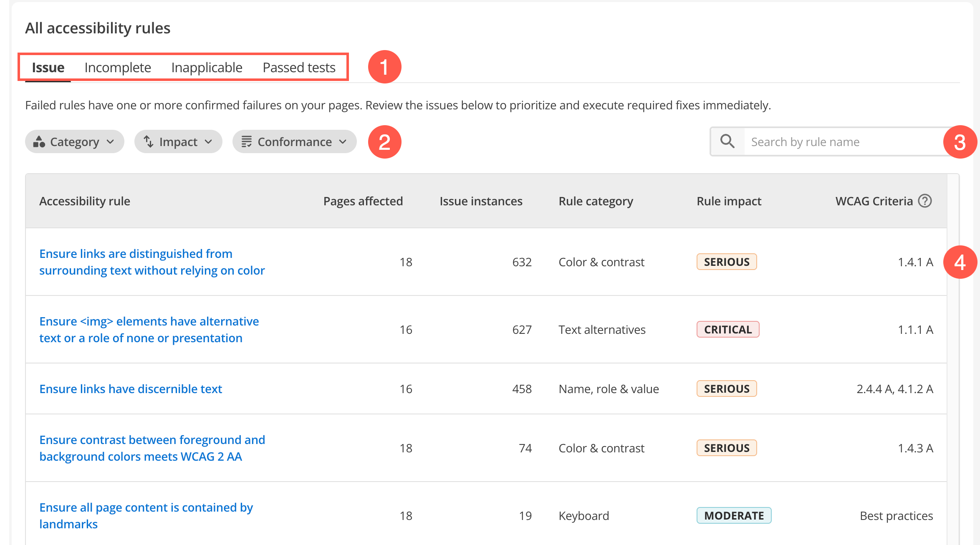Click the Conformance list icon
The width and height of the screenshot is (980, 545).
[247, 142]
